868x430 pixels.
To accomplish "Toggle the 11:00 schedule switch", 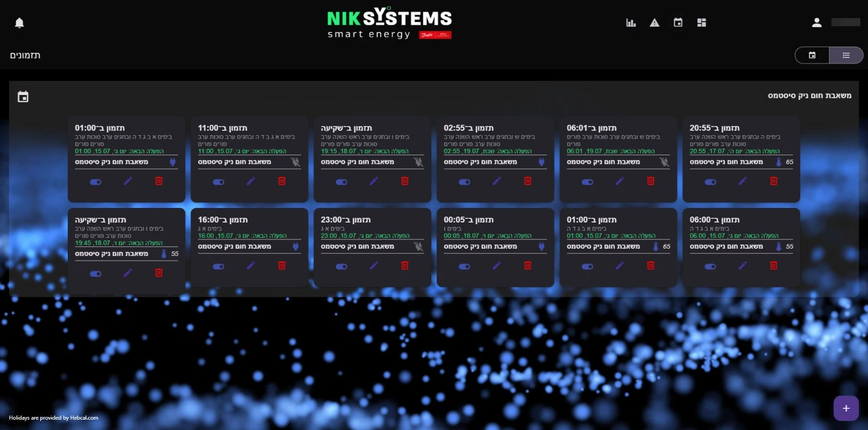I will 219,182.
